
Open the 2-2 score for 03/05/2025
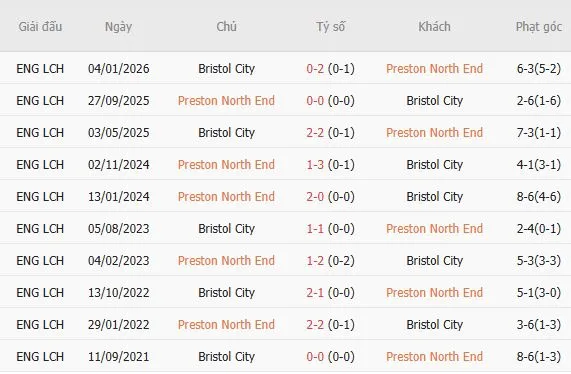pos(315,133)
